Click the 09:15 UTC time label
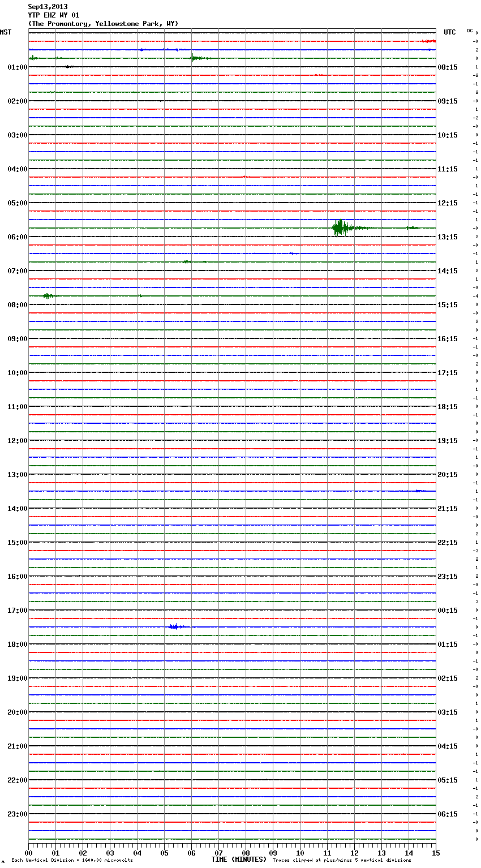Screen dimensions: 481x868 pos(448,101)
